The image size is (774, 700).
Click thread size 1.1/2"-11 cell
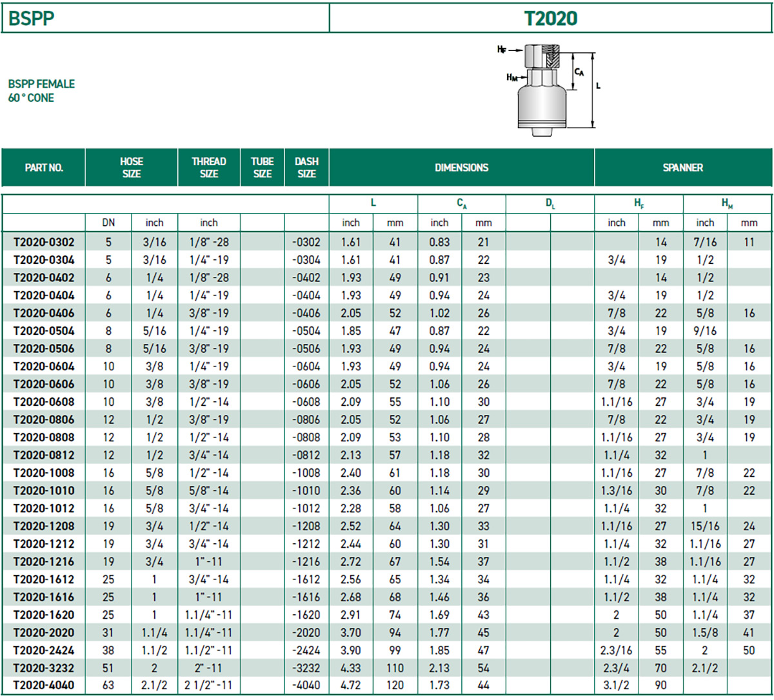(x=209, y=650)
